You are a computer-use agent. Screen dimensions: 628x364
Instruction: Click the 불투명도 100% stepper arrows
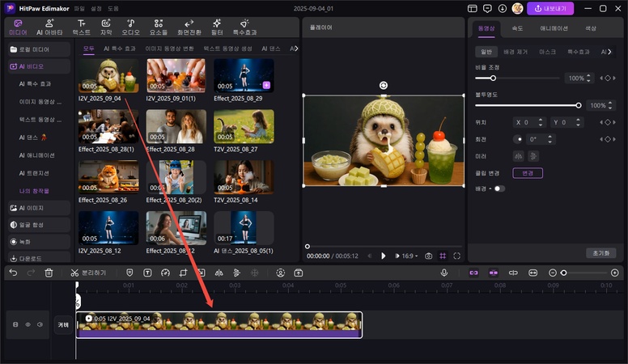click(x=610, y=105)
